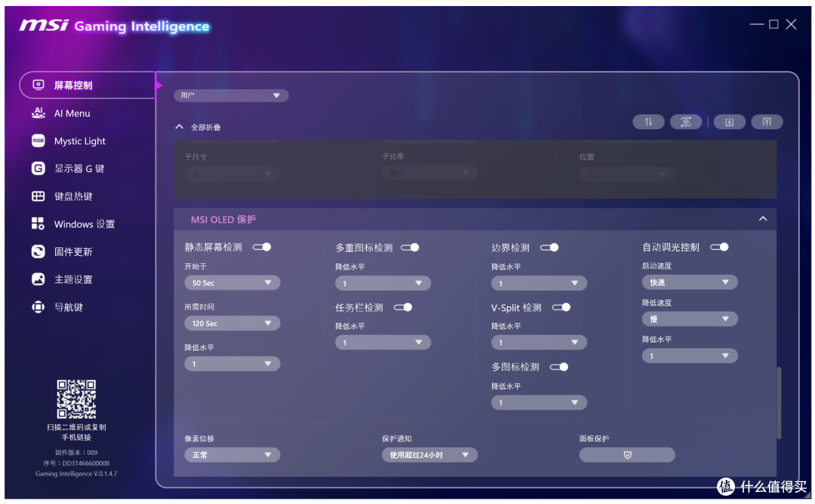
Task: Open 自动调光控制 降低水平 dropdown
Action: [x=689, y=356]
